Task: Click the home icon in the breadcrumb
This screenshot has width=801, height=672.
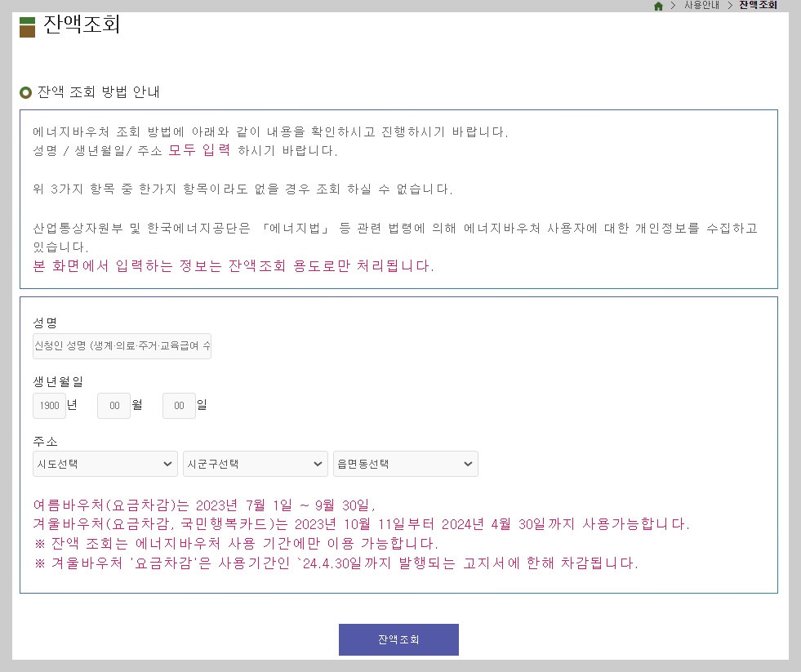Action: pos(659,5)
